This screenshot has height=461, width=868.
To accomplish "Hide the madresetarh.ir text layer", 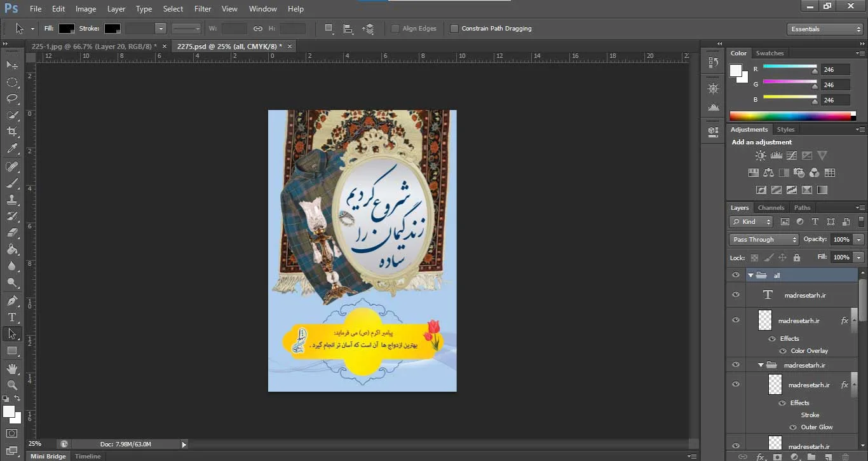I will pos(736,295).
